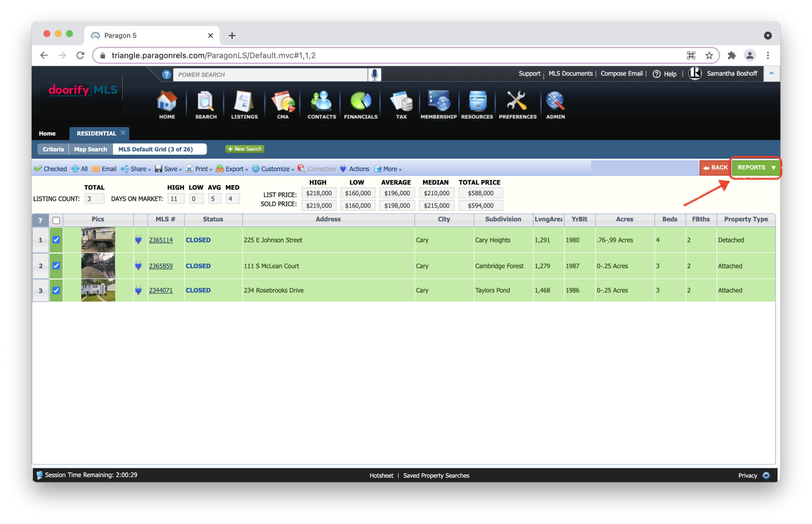This screenshot has width=812, height=524.
Task: Open the Contacts module icon
Action: 321,105
